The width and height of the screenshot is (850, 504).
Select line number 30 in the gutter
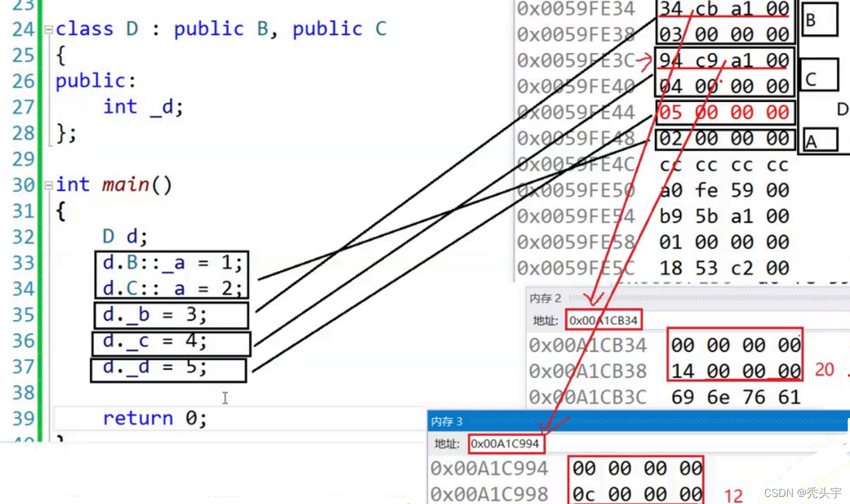(23, 185)
